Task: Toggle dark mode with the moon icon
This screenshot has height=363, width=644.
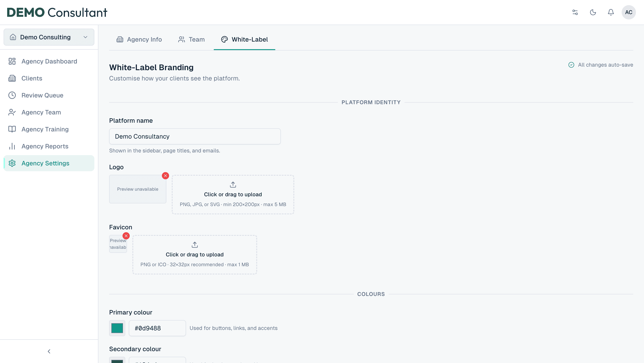Action: (x=593, y=12)
